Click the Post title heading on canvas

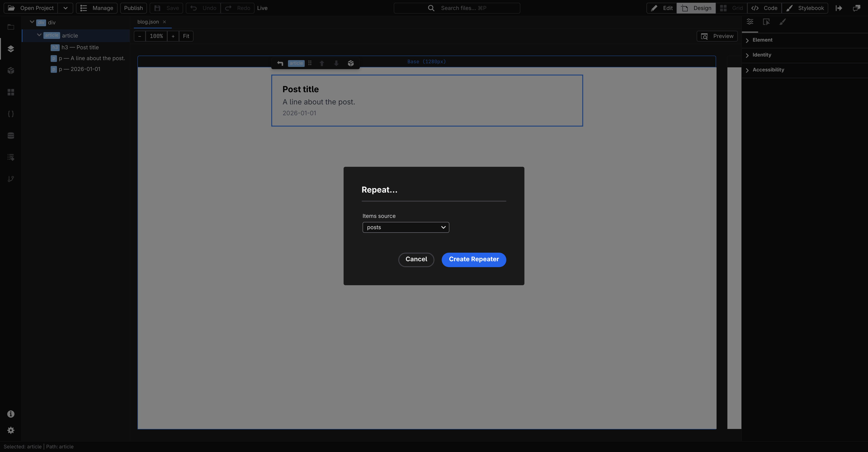click(x=301, y=89)
